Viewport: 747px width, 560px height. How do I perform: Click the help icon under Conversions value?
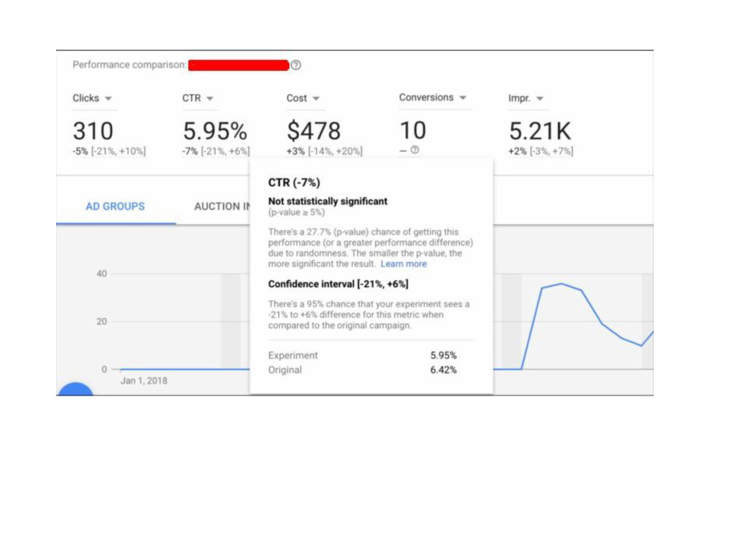click(x=415, y=150)
